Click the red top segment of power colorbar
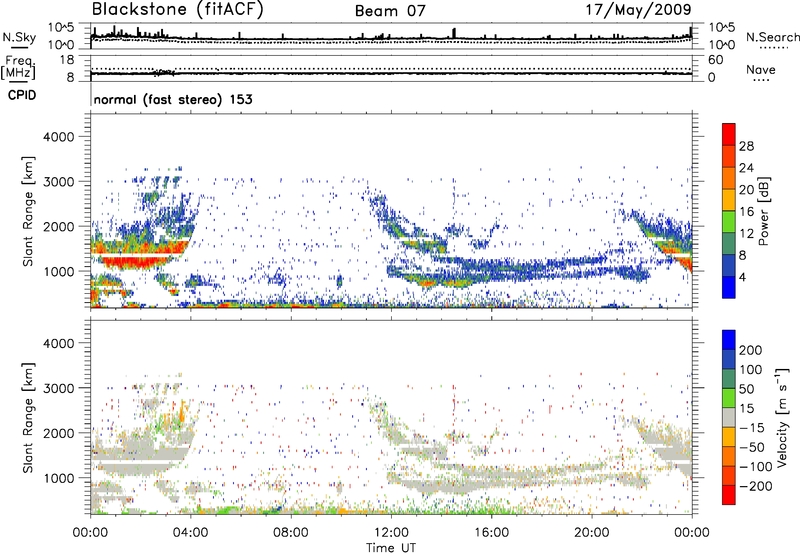This screenshot has width=800, height=554. coord(729,134)
